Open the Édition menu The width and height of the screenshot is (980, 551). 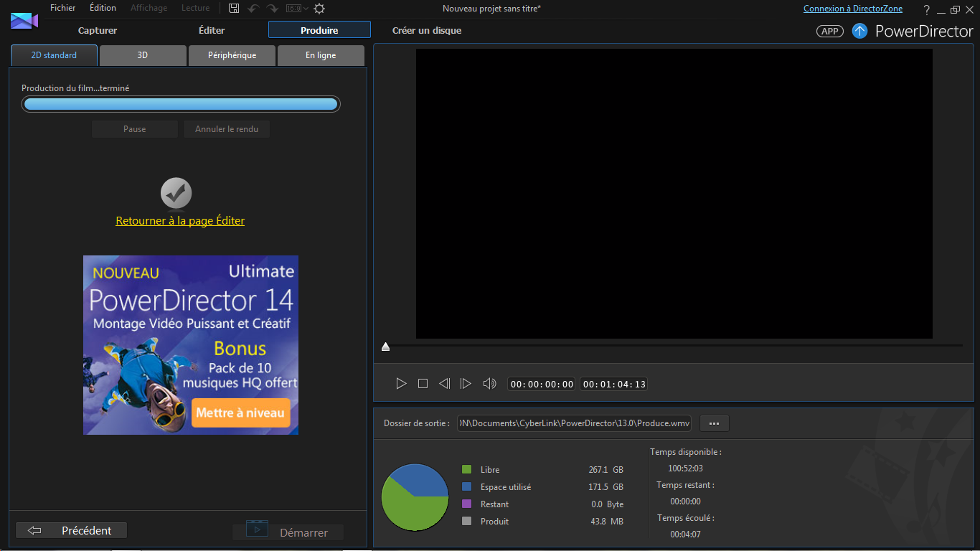(x=103, y=8)
